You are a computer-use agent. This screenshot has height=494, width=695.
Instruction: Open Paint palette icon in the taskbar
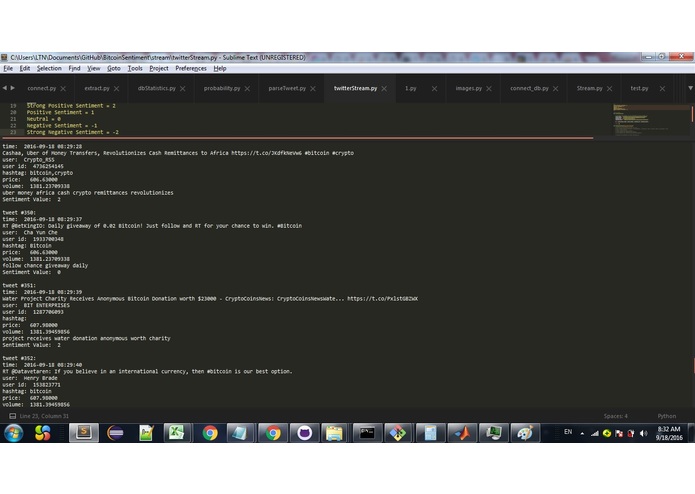(x=525, y=433)
